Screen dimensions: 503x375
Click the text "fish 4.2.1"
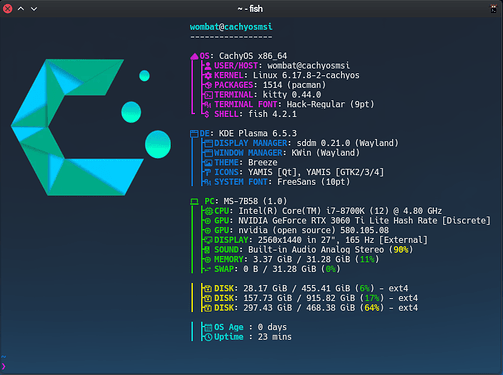pos(272,114)
